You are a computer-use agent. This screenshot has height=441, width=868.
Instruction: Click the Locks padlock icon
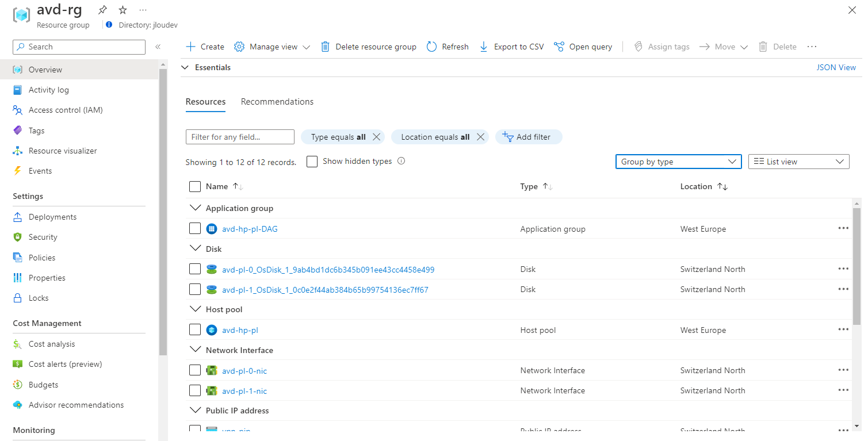(17, 298)
